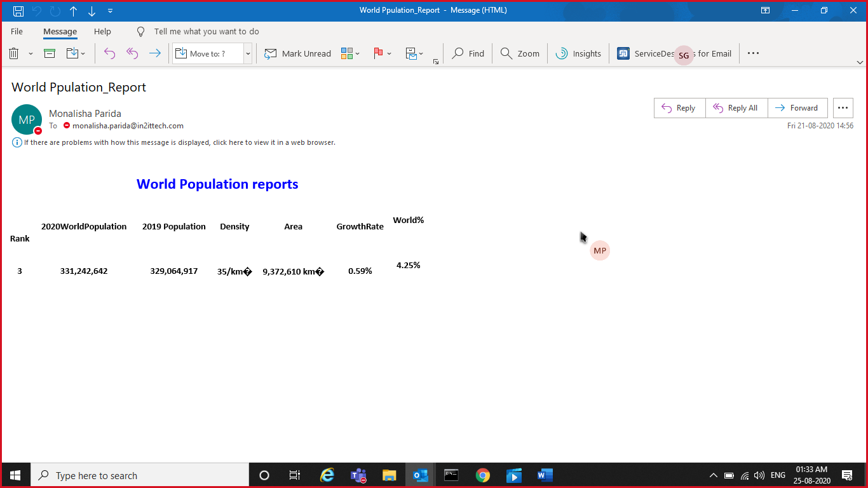Switch to the Message ribbon tab
This screenshot has width=868, height=488.
click(x=60, y=32)
